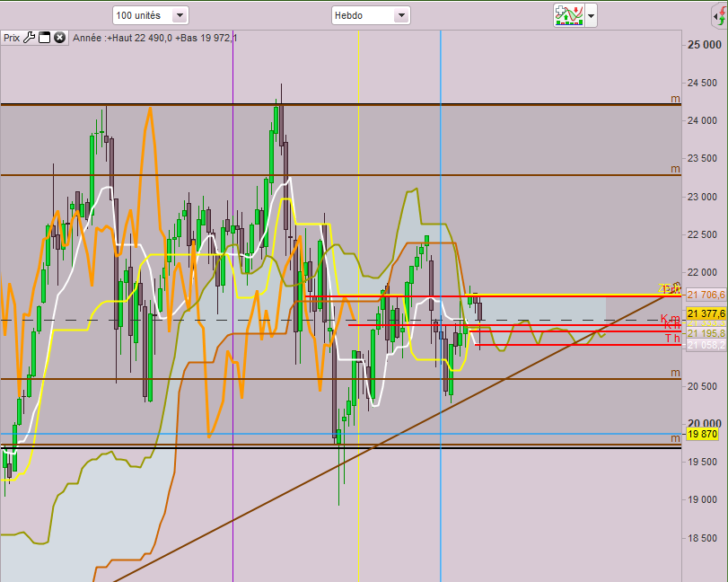Close the Prix panel with the X icon
The width and height of the screenshot is (728, 582).
59,38
